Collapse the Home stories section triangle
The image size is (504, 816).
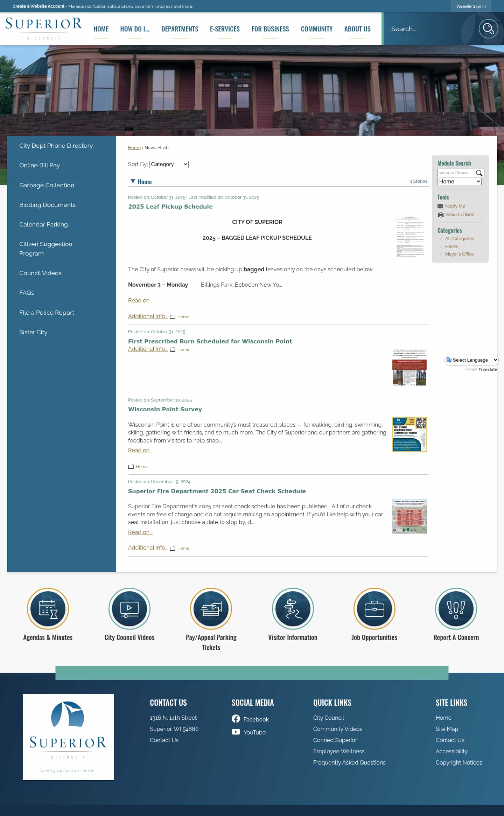[x=133, y=181]
